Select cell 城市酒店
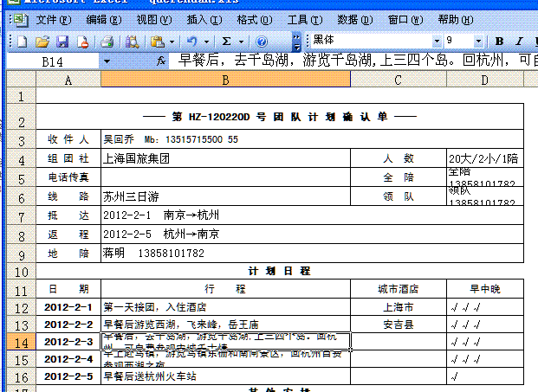 click(399, 289)
